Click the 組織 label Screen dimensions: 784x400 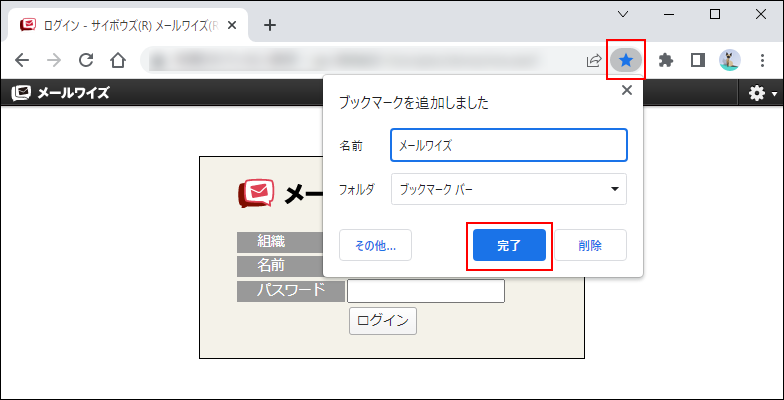pos(272,242)
